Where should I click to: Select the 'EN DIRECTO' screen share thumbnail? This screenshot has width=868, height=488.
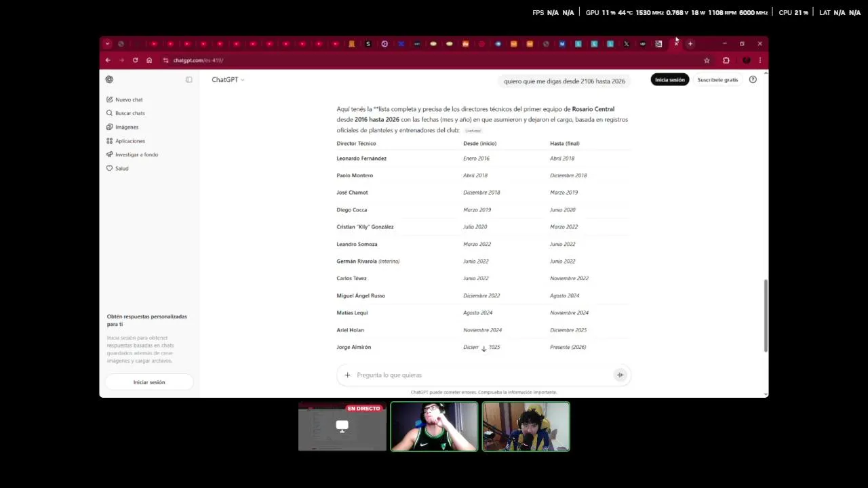coord(342,426)
